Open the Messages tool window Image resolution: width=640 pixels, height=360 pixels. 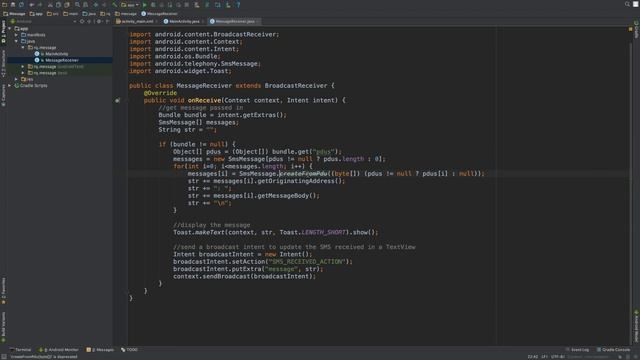point(100,350)
